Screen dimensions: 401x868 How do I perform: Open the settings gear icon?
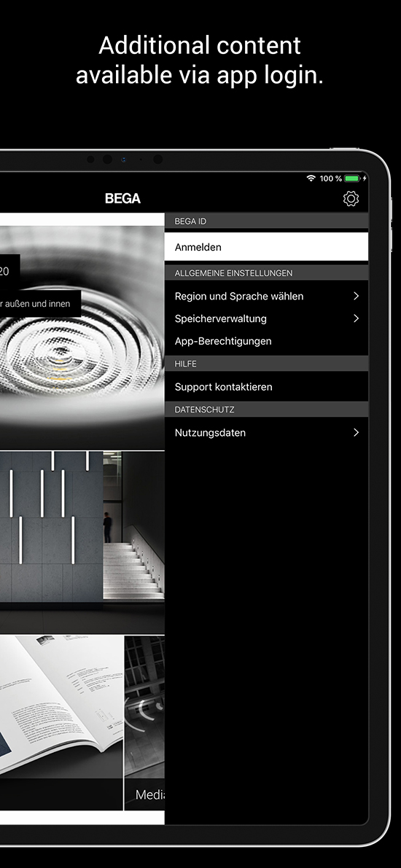351,199
